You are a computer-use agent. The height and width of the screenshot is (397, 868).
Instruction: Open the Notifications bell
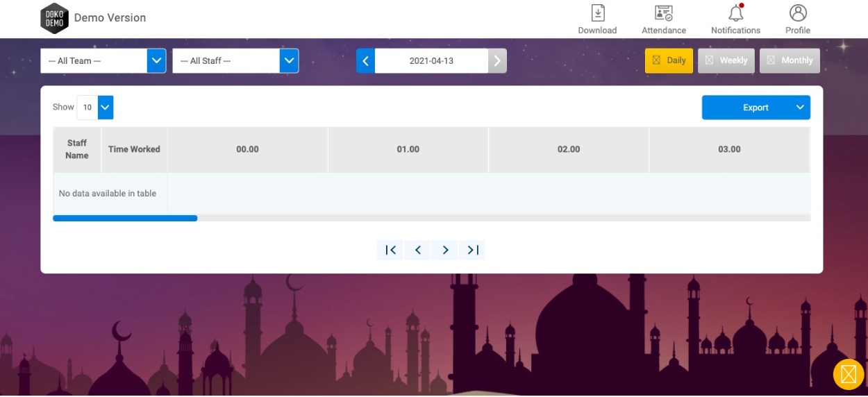point(735,19)
